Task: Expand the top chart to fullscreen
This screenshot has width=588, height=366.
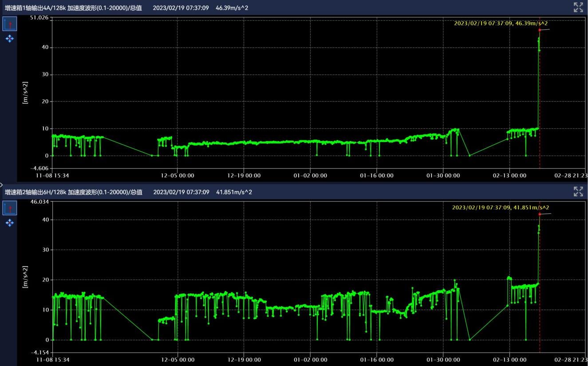Action: click(x=578, y=7)
